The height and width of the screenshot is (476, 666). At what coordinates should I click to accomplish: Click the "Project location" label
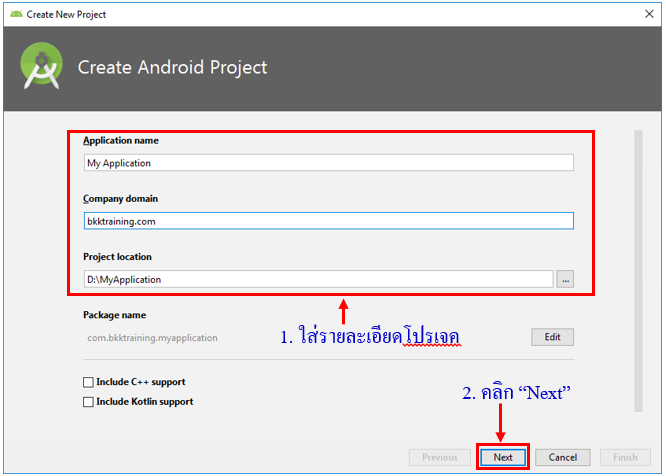tap(117, 257)
